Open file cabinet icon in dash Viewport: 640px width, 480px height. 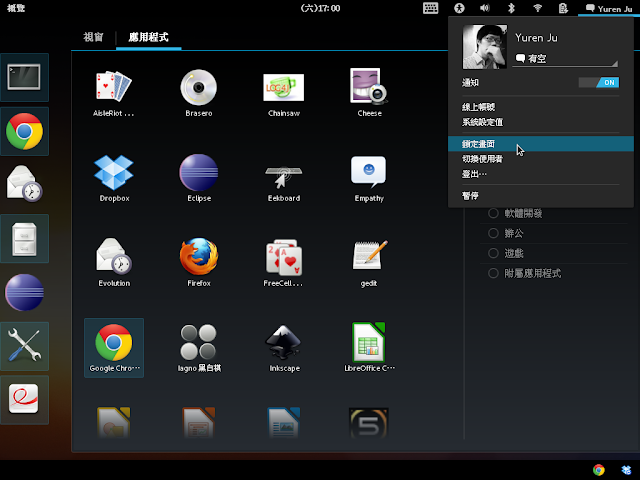24,239
